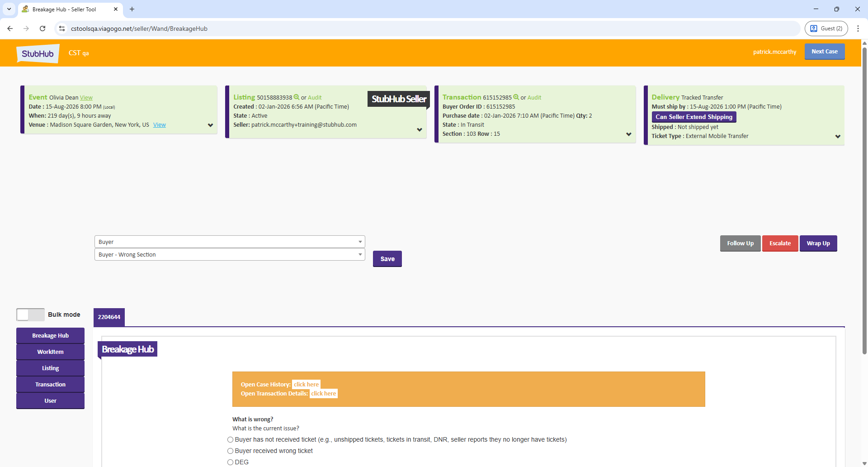Viewport: 868px width, 467px height.
Task: Choose the DEG radio option
Action: pyautogui.click(x=231, y=462)
